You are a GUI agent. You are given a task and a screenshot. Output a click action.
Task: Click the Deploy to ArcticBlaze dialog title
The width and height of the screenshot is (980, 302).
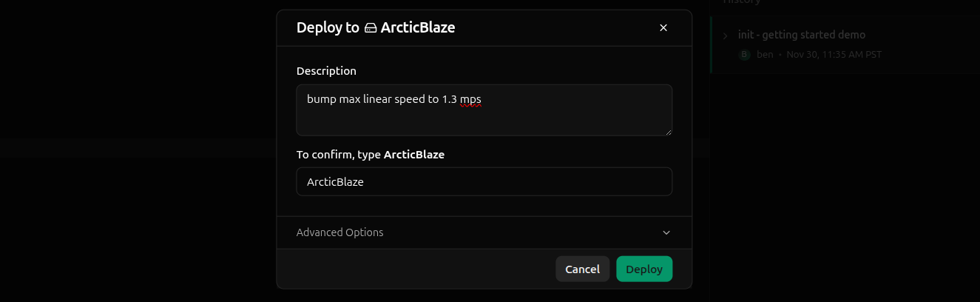(376, 28)
